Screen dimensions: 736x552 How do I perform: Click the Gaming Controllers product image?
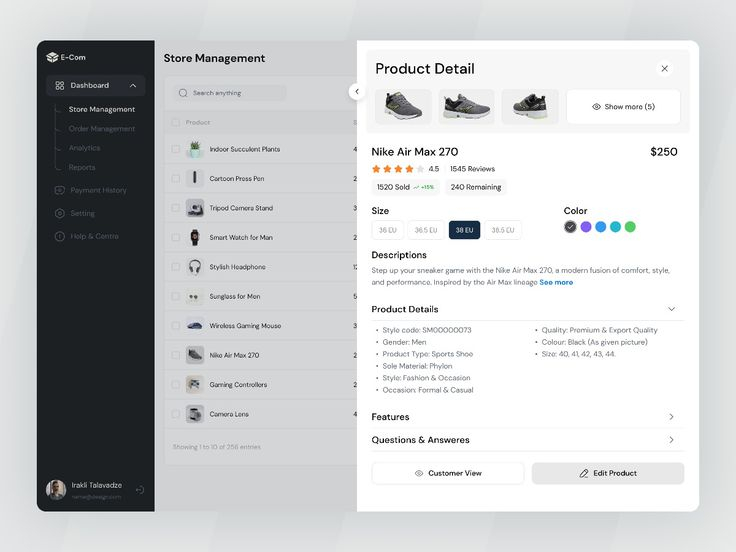pos(195,384)
